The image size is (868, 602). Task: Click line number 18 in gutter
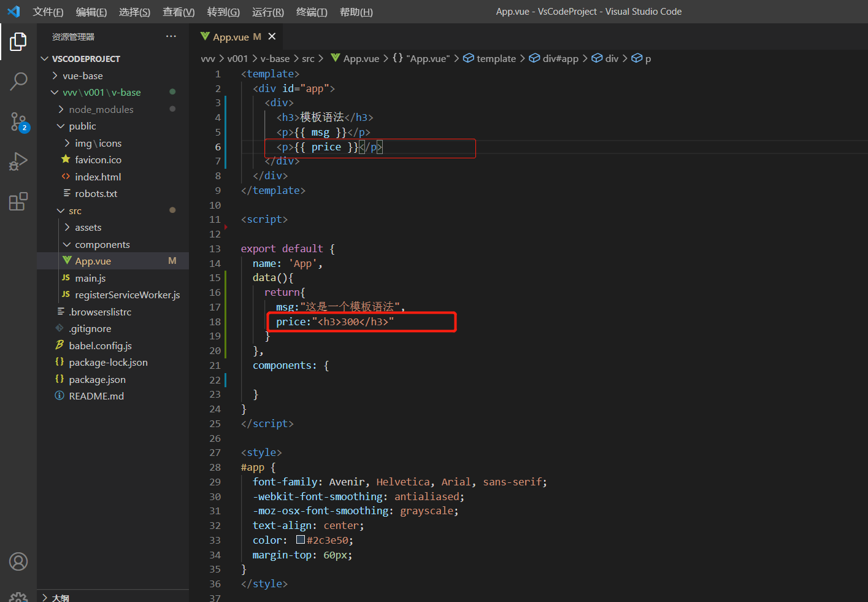click(x=215, y=322)
